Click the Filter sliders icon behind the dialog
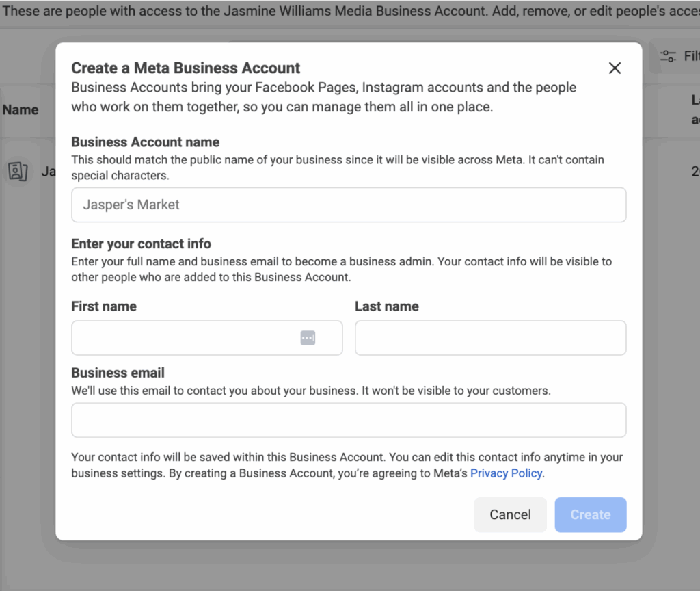Image resolution: width=700 pixels, height=591 pixels. click(x=668, y=56)
